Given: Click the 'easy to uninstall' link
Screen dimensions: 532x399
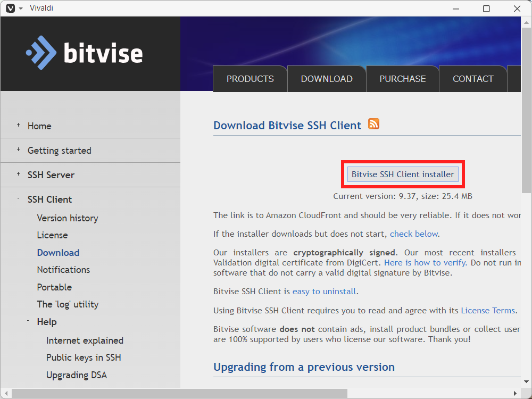Looking at the screenshot, I should pos(324,292).
